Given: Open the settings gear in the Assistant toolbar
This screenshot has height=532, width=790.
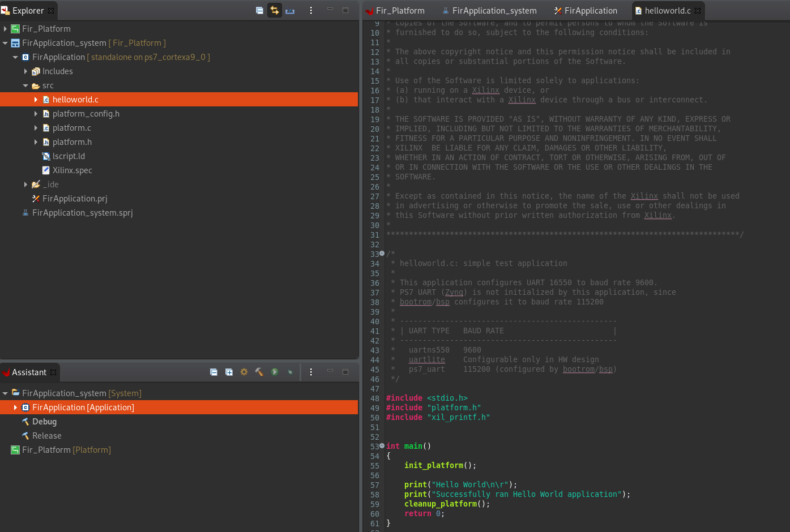Looking at the screenshot, I should click(x=244, y=372).
